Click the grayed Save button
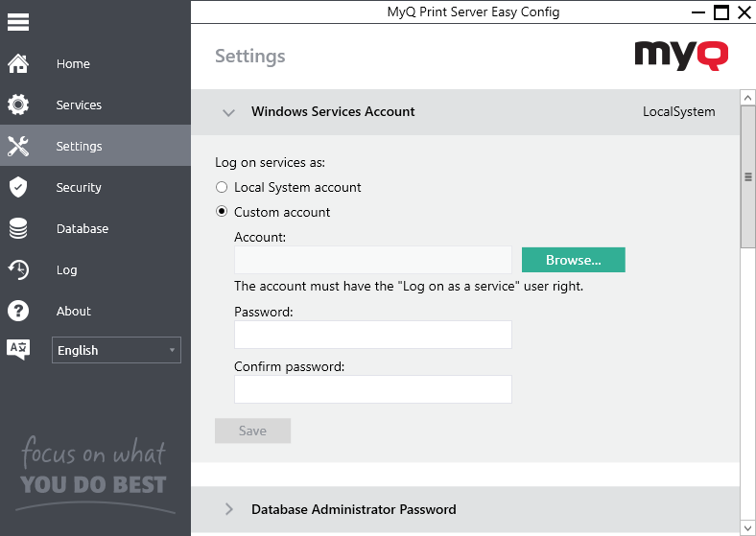Screen dimensions: 756x536 [252, 431]
